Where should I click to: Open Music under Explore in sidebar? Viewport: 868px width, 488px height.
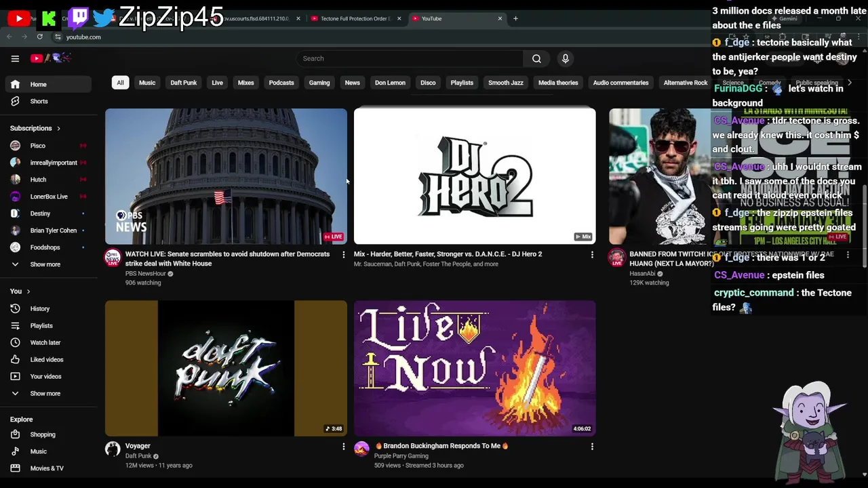[47, 451]
